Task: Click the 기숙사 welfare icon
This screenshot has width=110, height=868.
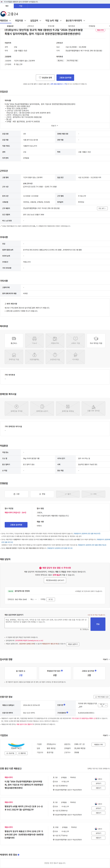Action: (34, 341)
